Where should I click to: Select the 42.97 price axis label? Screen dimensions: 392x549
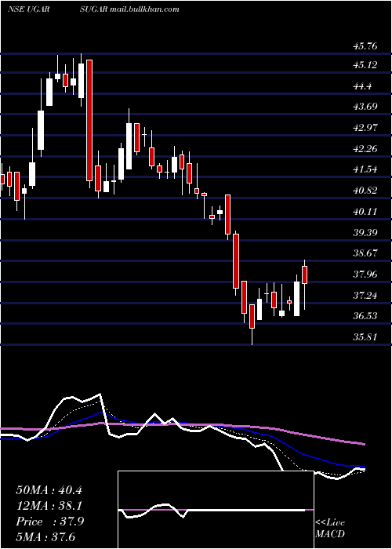point(365,127)
